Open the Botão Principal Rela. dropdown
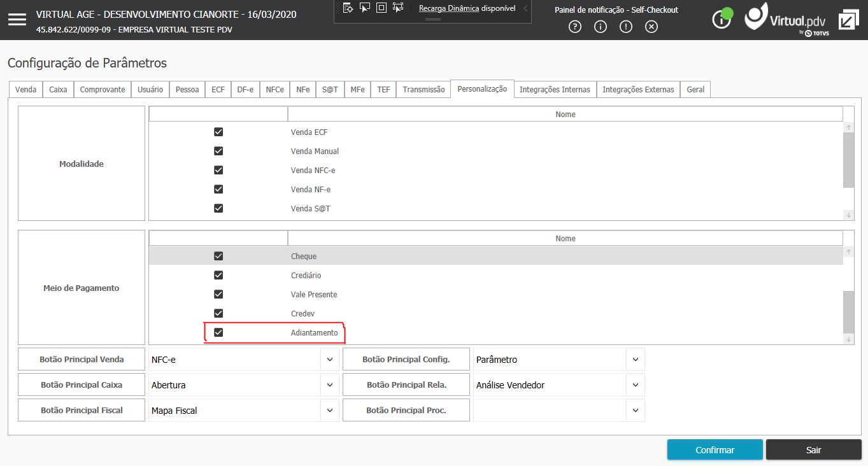868x466 pixels. click(x=635, y=385)
